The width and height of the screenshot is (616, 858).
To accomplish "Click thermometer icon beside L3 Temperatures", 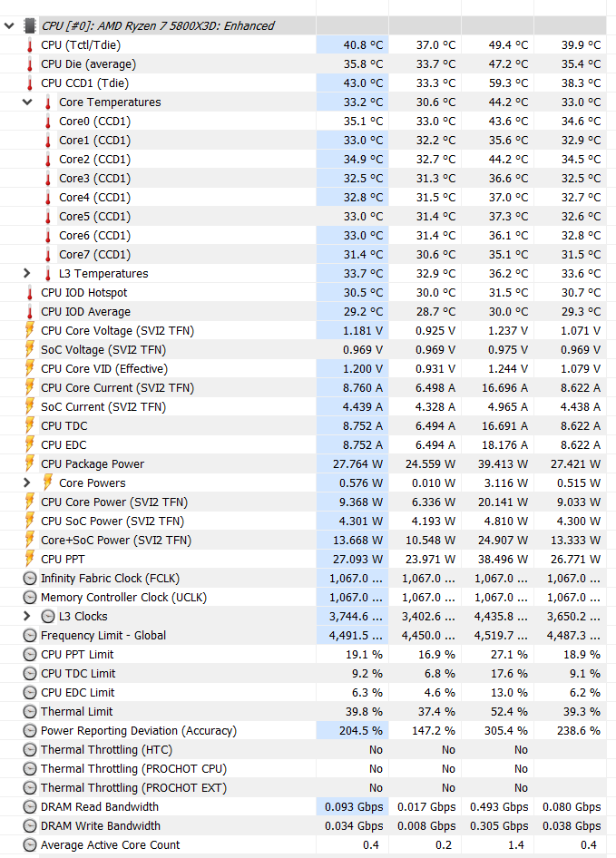I will tap(48, 274).
